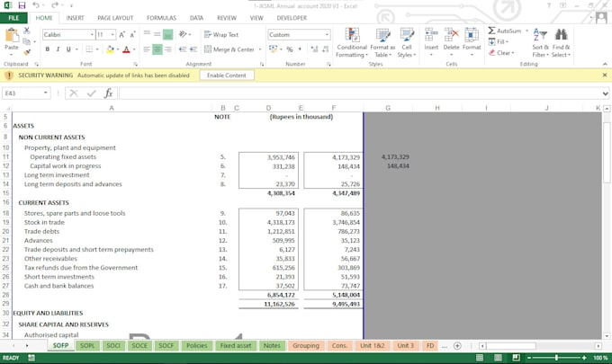
Task: Toggle Bottom Align vertical alignment
Action: click(167, 34)
